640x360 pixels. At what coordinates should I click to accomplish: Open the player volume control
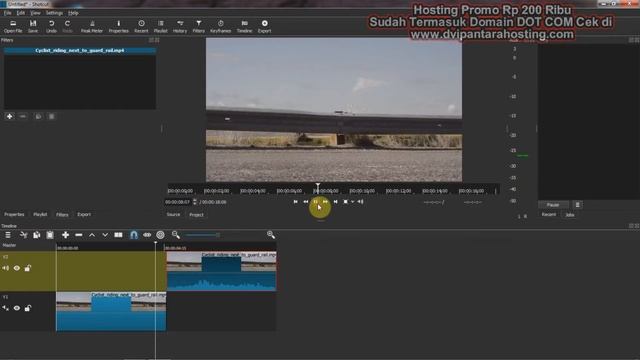pyautogui.click(x=360, y=202)
